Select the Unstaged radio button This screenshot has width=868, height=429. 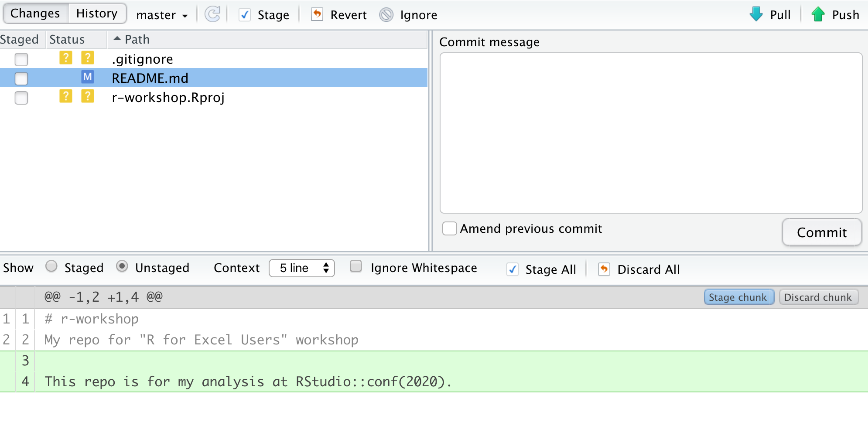[122, 266]
